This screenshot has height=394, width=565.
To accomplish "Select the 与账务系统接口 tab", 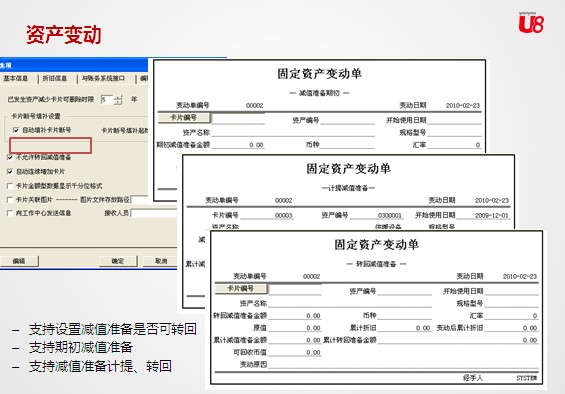I will point(104,78).
